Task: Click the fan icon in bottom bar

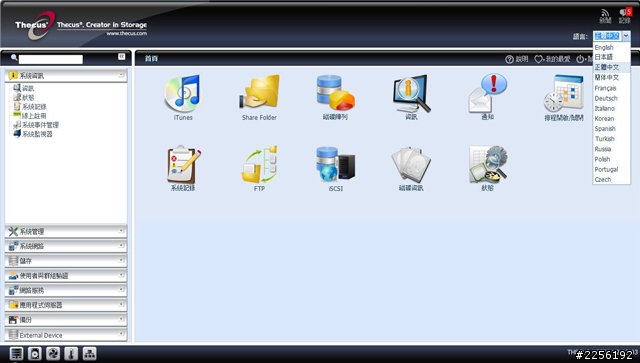Action: click(x=53, y=353)
